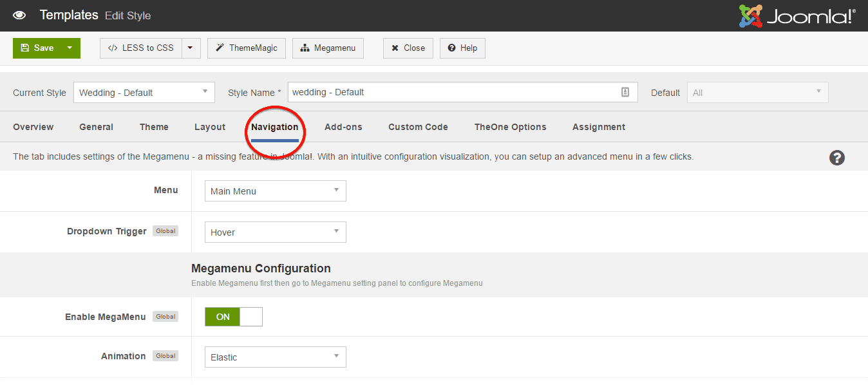Screen dimensions: 868x385
Task: Click the icon inside the Style Name field
Action: click(625, 92)
